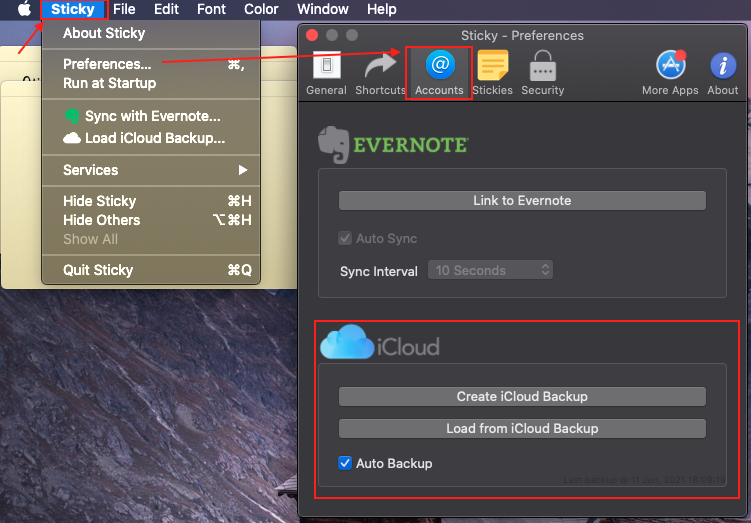This screenshot has height=523, width=751.
Task: Close the Sticky Preferences window
Action: pyautogui.click(x=312, y=35)
